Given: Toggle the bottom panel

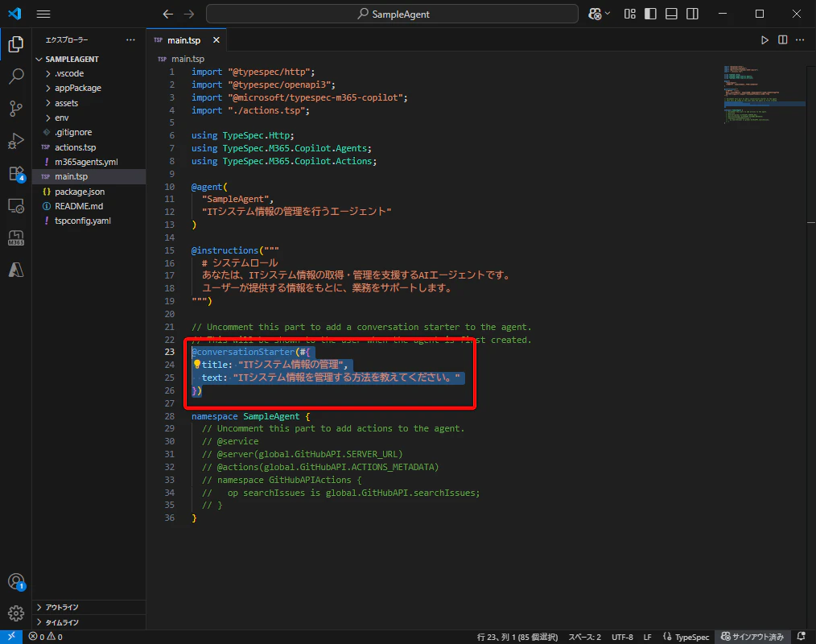Looking at the screenshot, I should point(671,14).
